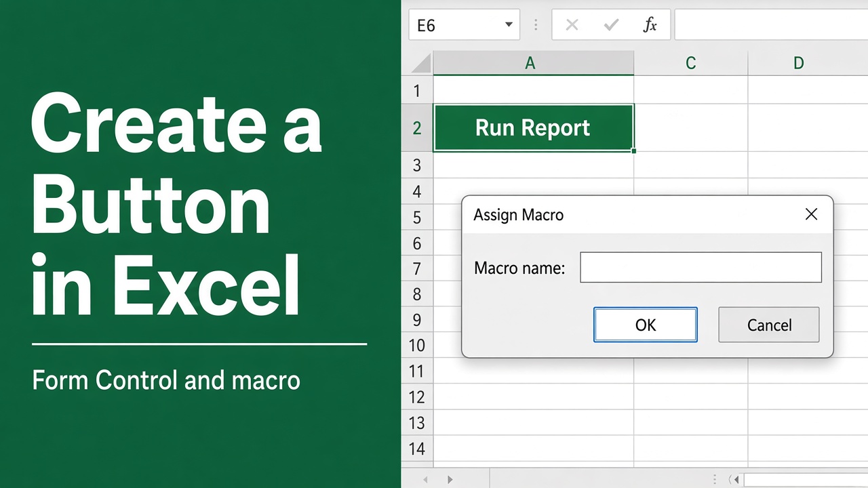Select row 3 header
Screen dimensions: 868x488
pyautogui.click(x=417, y=165)
